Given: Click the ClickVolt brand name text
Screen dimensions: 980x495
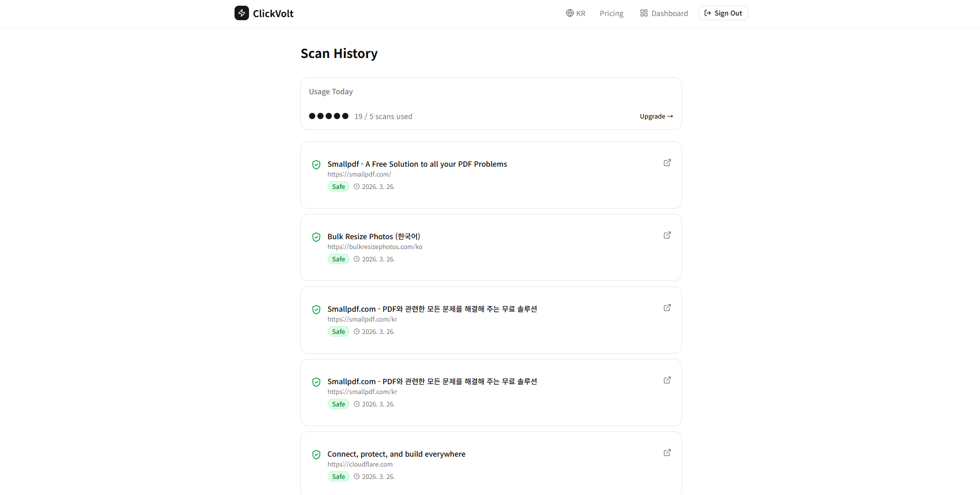Looking at the screenshot, I should click(x=273, y=13).
